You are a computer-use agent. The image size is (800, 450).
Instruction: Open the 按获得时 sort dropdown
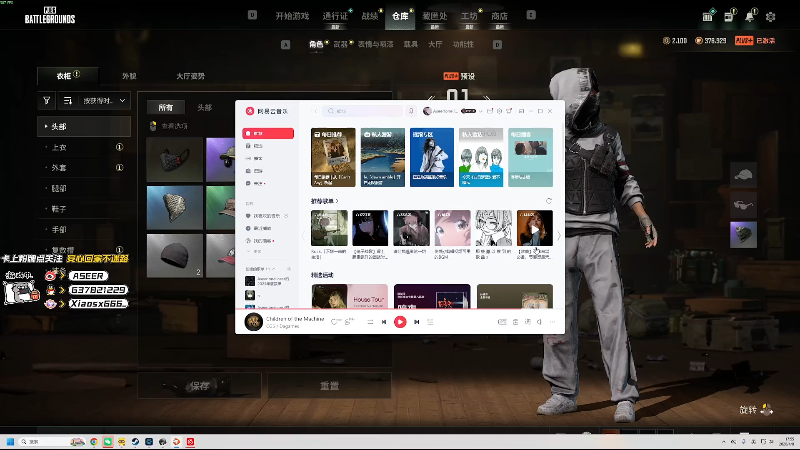tap(104, 101)
